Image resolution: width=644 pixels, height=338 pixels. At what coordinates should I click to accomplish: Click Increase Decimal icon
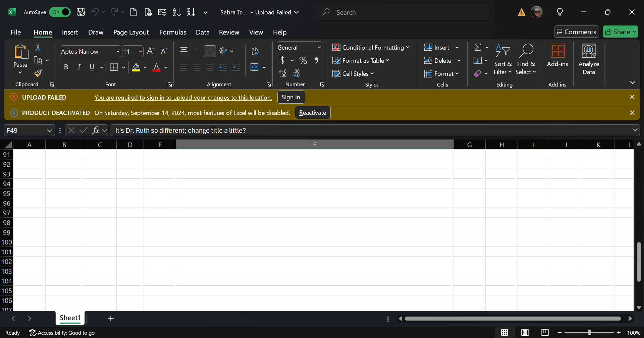(283, 73)
